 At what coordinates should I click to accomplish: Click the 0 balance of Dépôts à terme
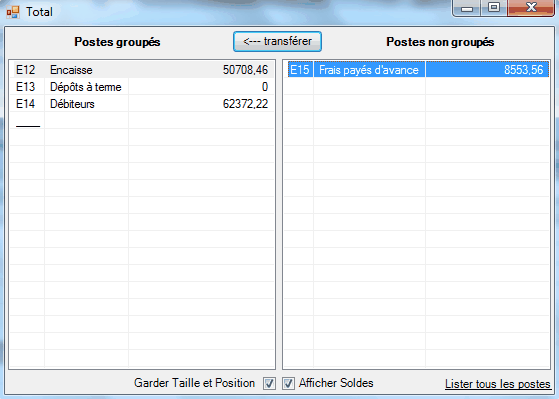tap(265, 87)
